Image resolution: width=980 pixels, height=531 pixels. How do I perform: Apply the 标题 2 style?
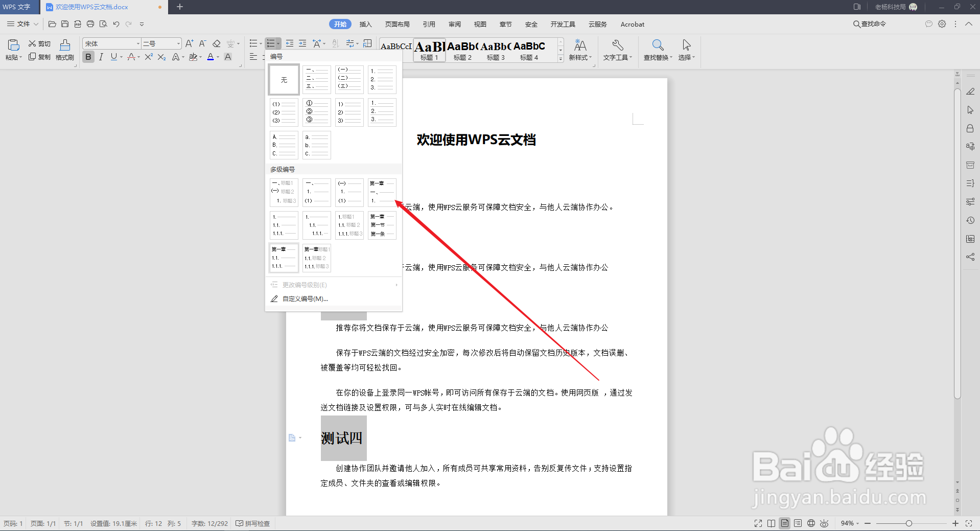(462, 50)
